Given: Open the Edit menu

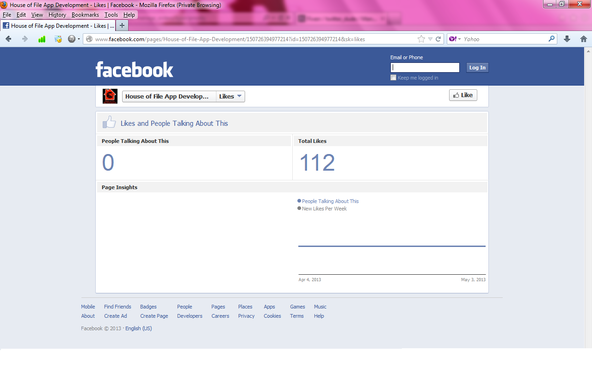Looking at the screenshot, I should click(x=21, y=15).
